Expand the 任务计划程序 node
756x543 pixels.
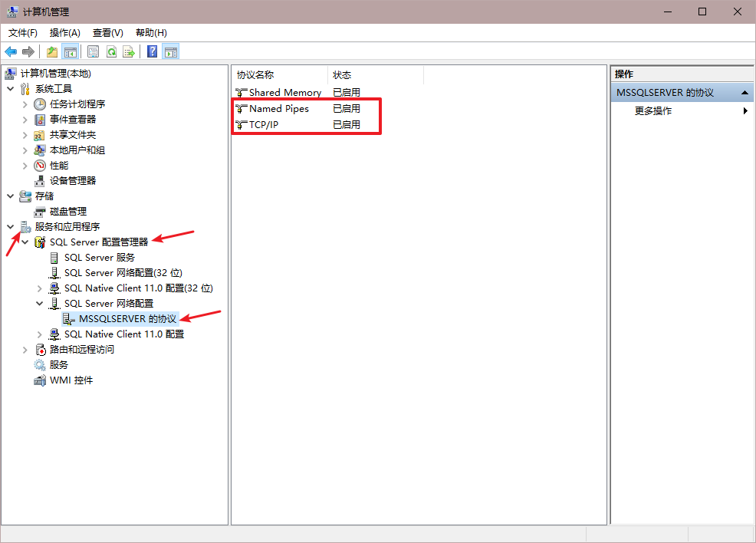point(25,104)
